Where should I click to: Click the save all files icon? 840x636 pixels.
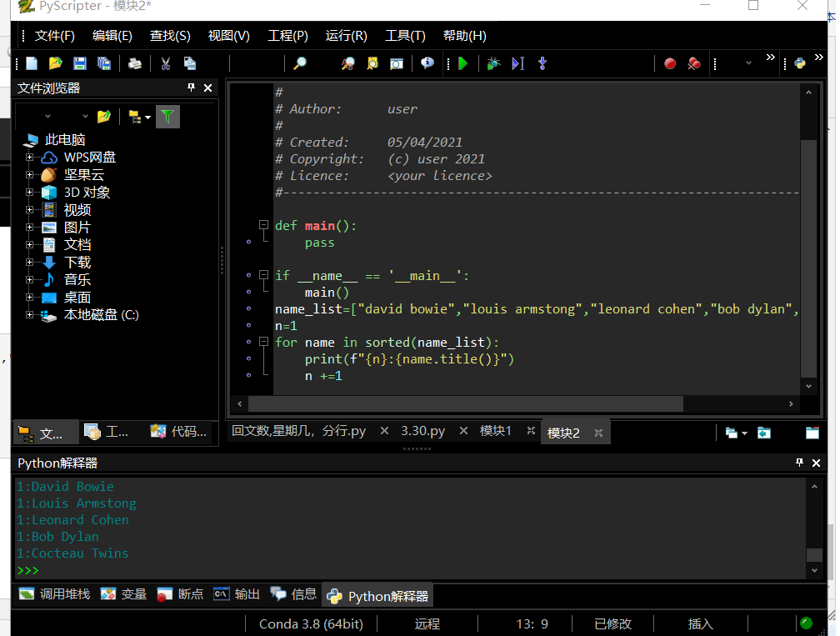pos(104,63)
